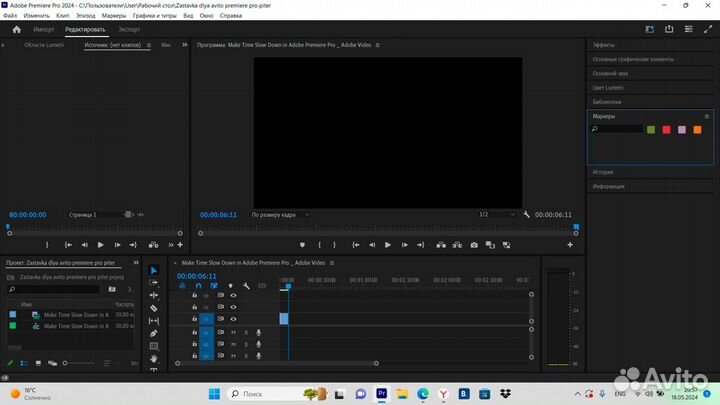The width and height of the screenshot is (720, 405).
Task: Open the Workspaces icon in header
Action: tap(649, 29)
